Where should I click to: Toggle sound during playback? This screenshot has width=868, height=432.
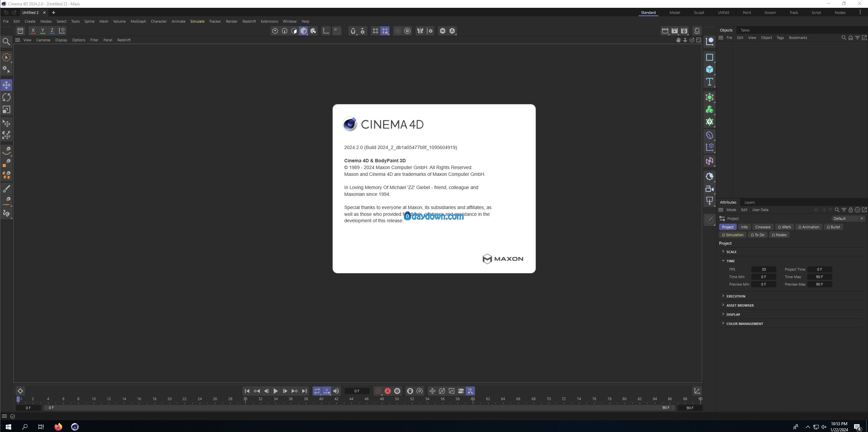point(336,391)
